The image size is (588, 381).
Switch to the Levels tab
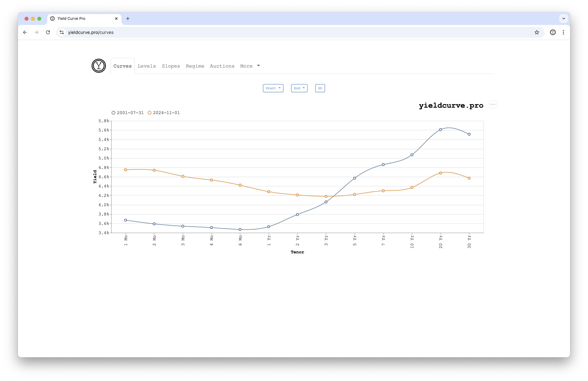pyautogui.click(x=147, y=66)
